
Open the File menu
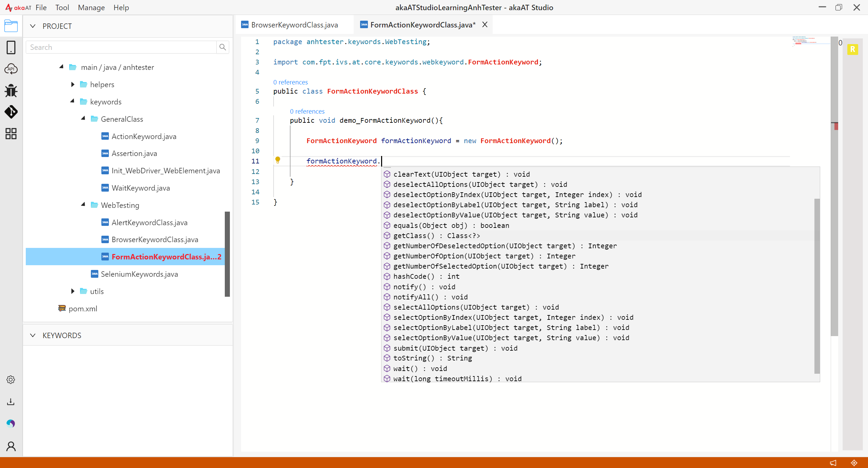41,7
